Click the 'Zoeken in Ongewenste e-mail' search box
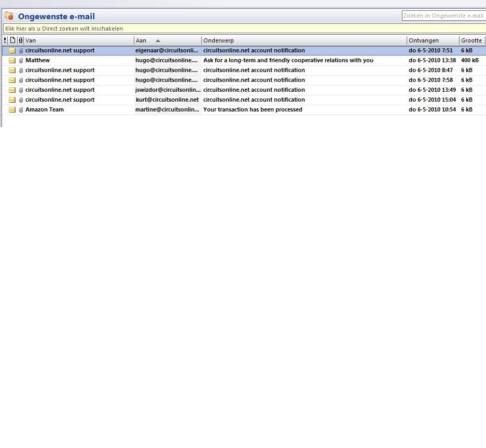 tap(443, 16)
